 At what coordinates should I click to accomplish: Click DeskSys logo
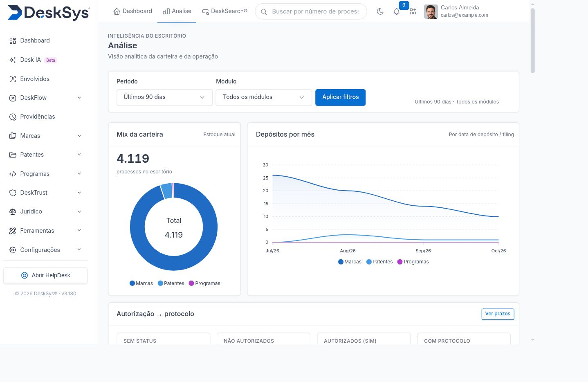[x=48, y=13]
